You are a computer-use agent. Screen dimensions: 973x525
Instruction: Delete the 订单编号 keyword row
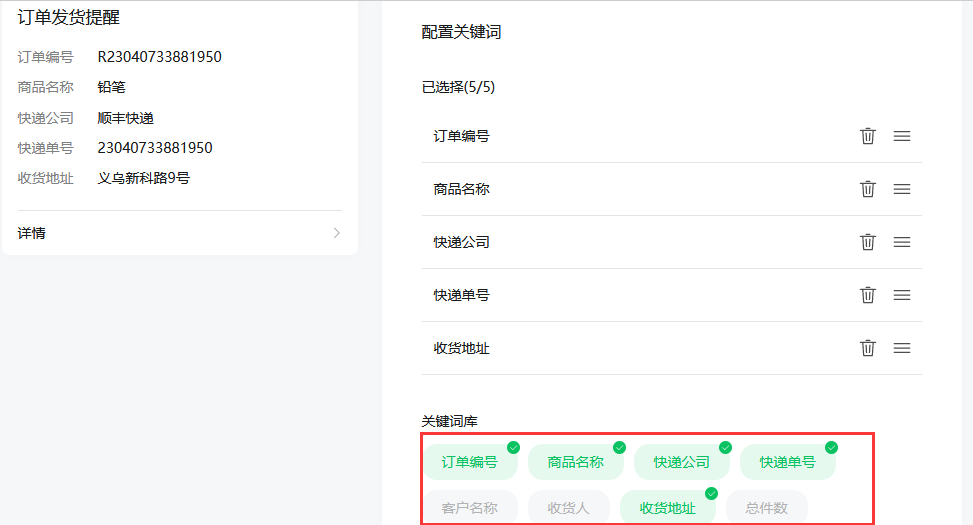tap(868, 136)
